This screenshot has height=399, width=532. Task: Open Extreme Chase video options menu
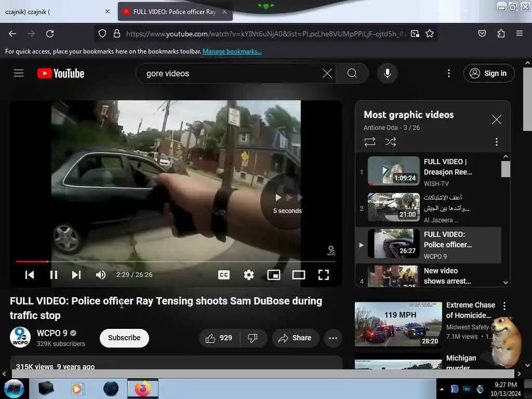pyautogui.click(x=504, y=306)
